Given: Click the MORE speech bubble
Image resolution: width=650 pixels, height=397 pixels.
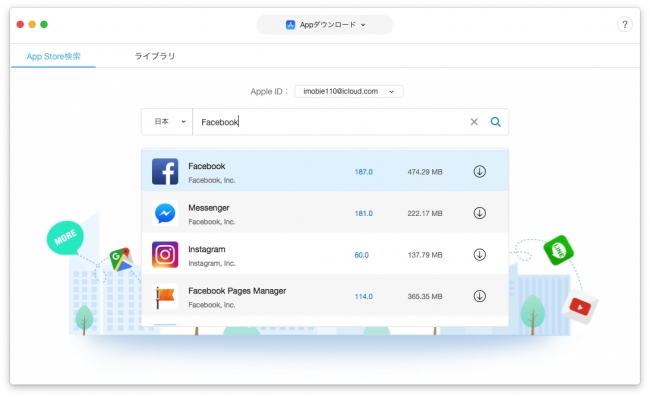Looking at the screenshot, I should (65, 237).
